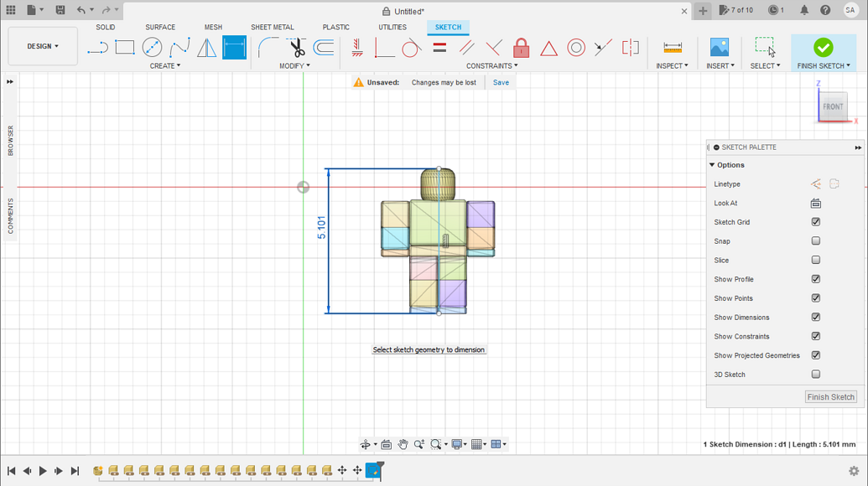
Task: Toggle the Show Dimensions checkbox
Action: tap(815, 317)
